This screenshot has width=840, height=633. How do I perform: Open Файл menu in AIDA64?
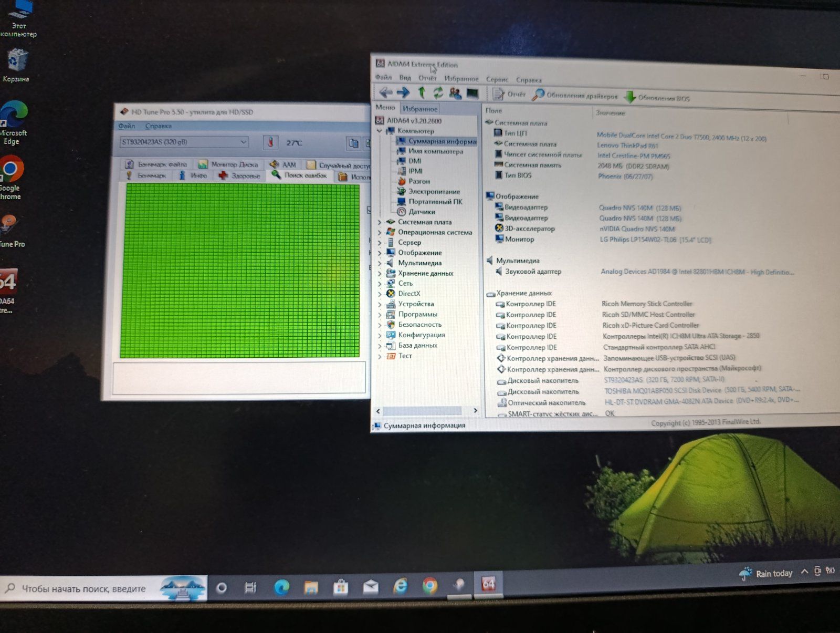tap(383, 77)
